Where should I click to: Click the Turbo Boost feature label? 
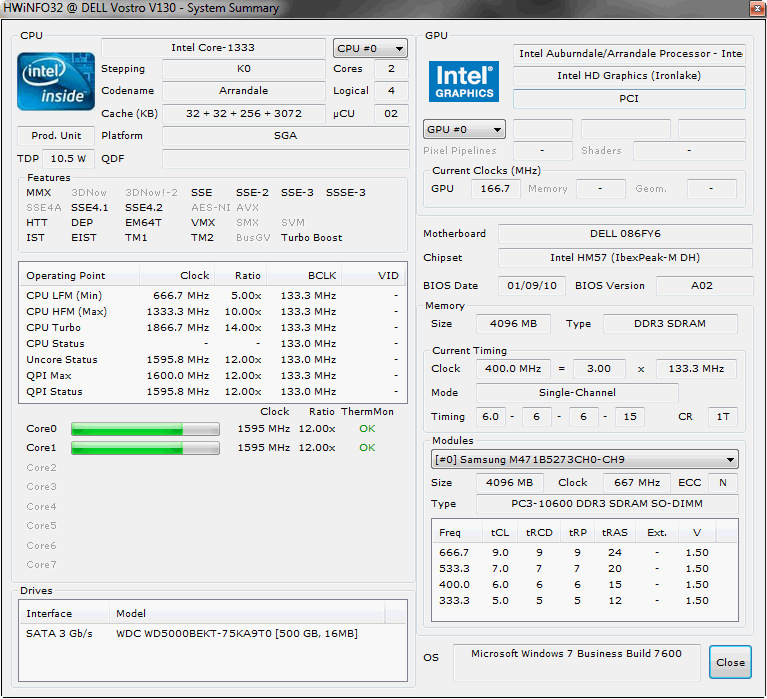(x=312, y=238)
